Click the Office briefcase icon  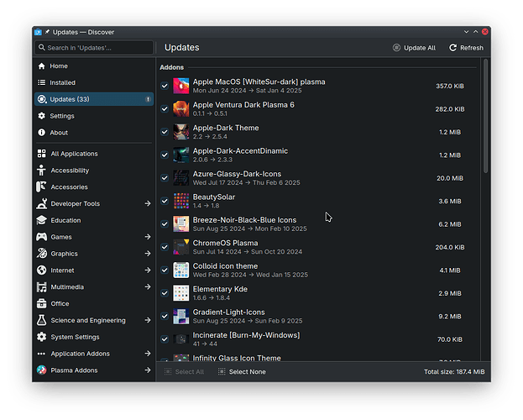(42, 303)
